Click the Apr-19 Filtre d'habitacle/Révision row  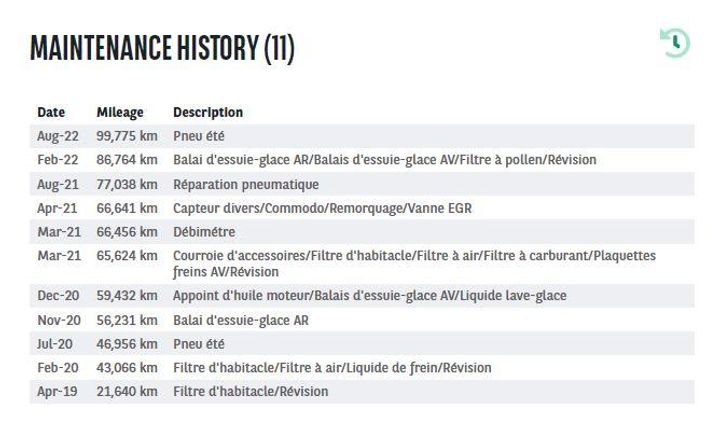coord(362,392)
